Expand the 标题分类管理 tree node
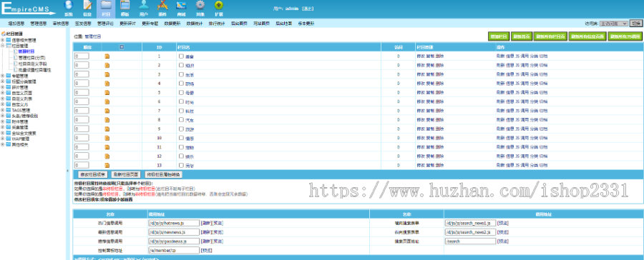 [3, 81]
